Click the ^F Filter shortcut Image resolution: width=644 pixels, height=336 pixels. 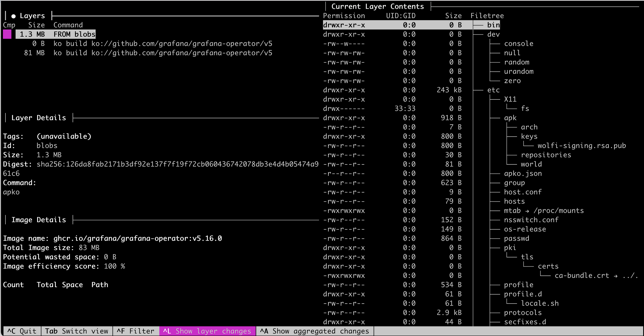click(x=135, y=331)
